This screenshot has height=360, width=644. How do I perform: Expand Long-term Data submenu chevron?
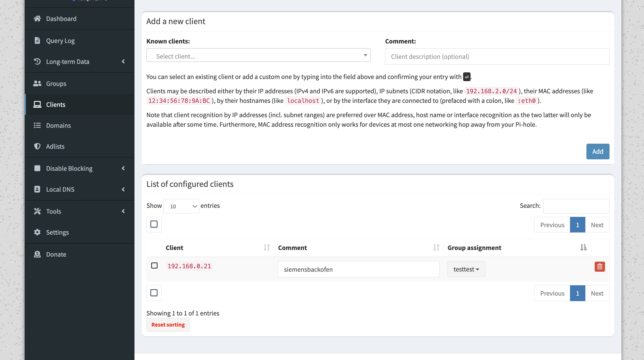123,62
